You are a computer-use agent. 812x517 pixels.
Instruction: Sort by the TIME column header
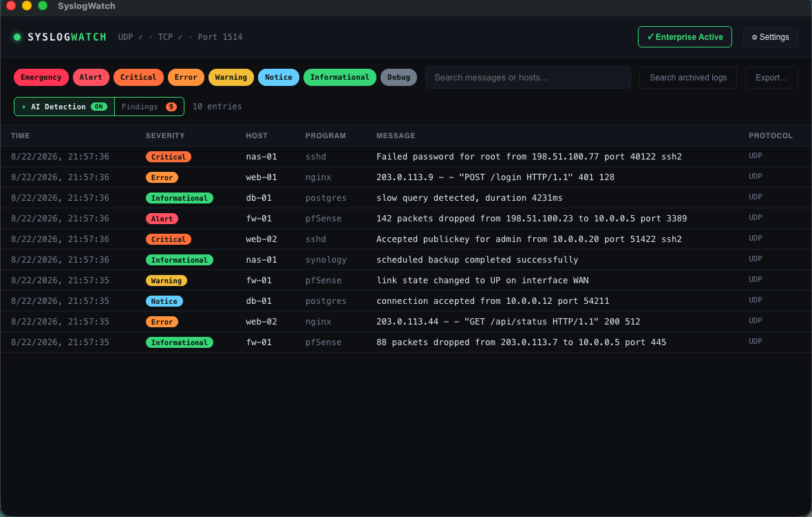click(20, 135)
